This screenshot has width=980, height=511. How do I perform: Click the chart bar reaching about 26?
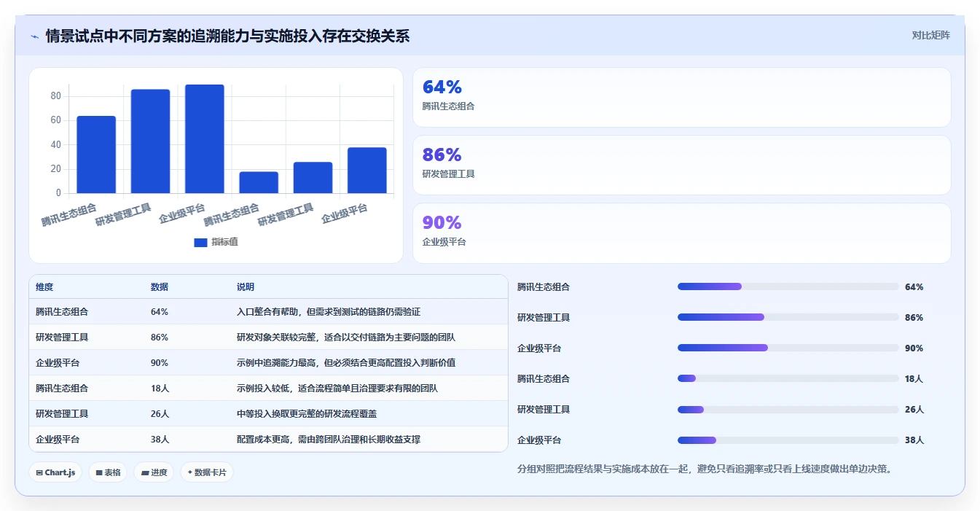coord(313,178)
